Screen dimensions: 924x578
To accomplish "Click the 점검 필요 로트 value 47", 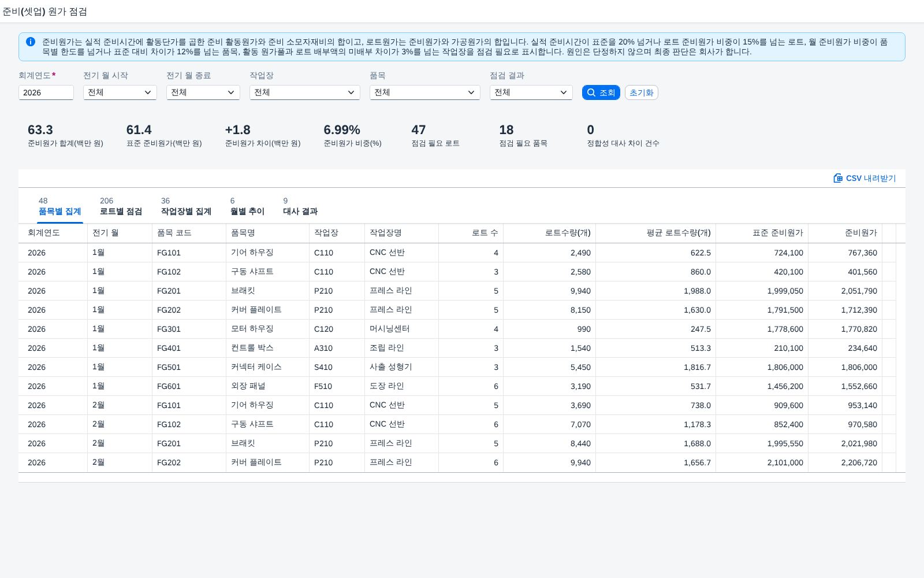I will (x=419, y=130).
